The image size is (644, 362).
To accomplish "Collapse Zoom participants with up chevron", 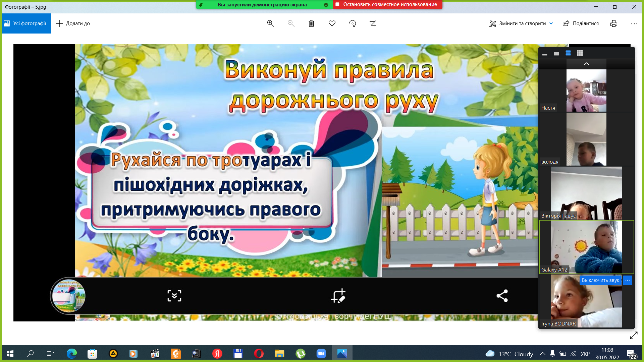I will click(587, 64).
